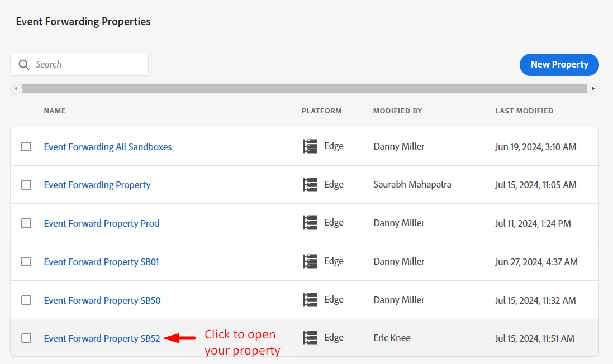Click the horizontal scrollbar track
The width and height of the screenshot is (613, 364).
(x=304, y=89)
